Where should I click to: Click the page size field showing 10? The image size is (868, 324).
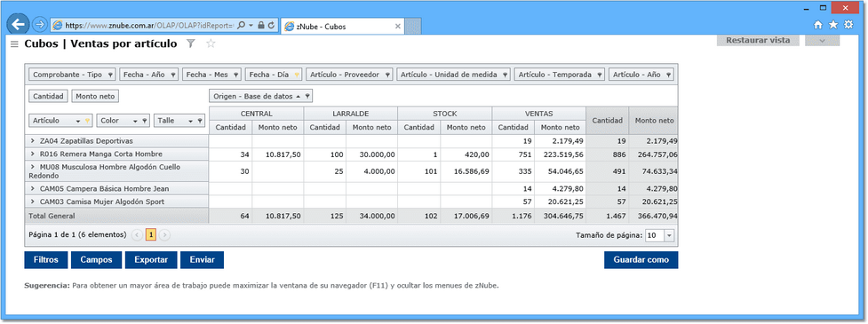[655, 235]
